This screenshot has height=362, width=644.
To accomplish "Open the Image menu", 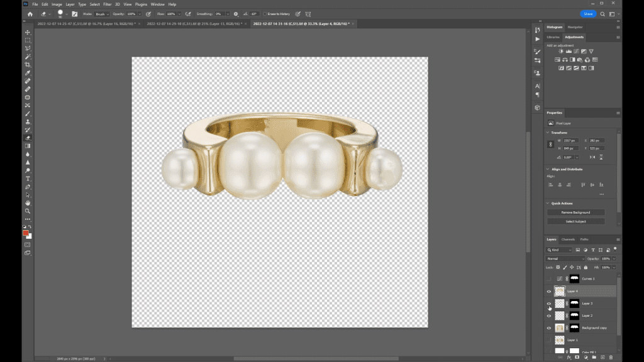I will [x=57, y=4].
